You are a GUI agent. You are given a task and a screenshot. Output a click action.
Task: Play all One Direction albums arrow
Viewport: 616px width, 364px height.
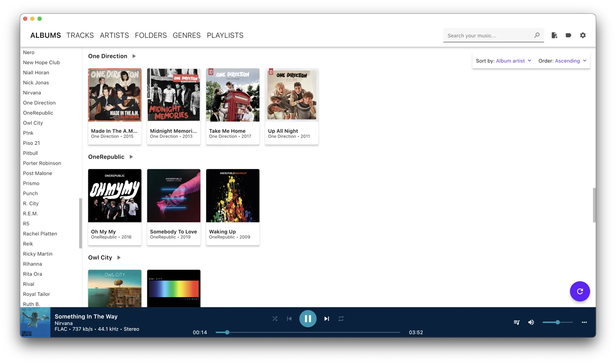134,56
